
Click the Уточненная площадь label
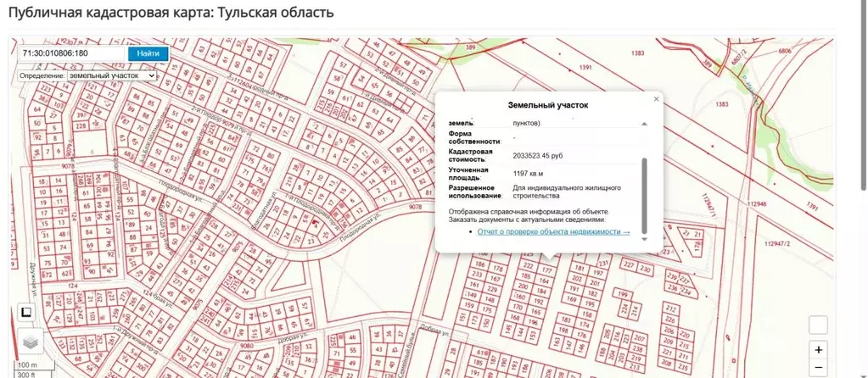coord(468,174)
